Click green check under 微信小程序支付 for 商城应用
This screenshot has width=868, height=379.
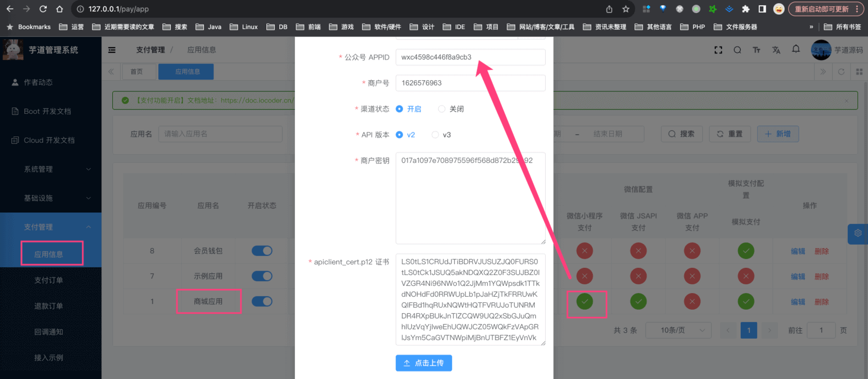pos(585,301)
